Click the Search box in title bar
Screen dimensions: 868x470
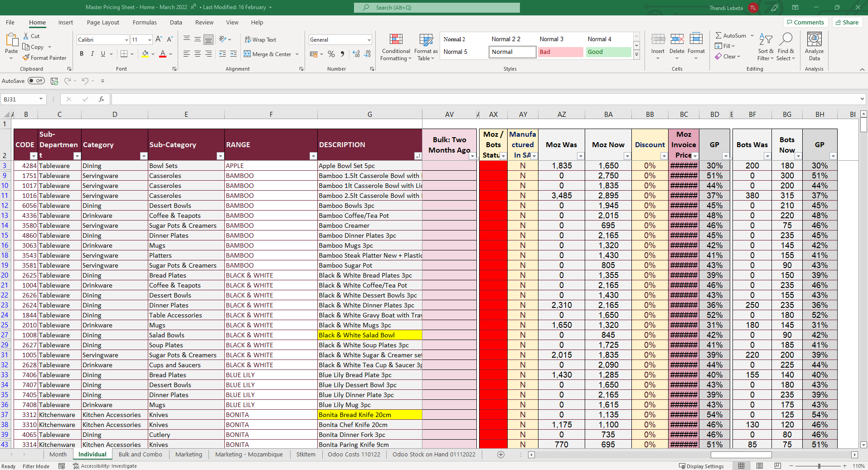(437, 8)
